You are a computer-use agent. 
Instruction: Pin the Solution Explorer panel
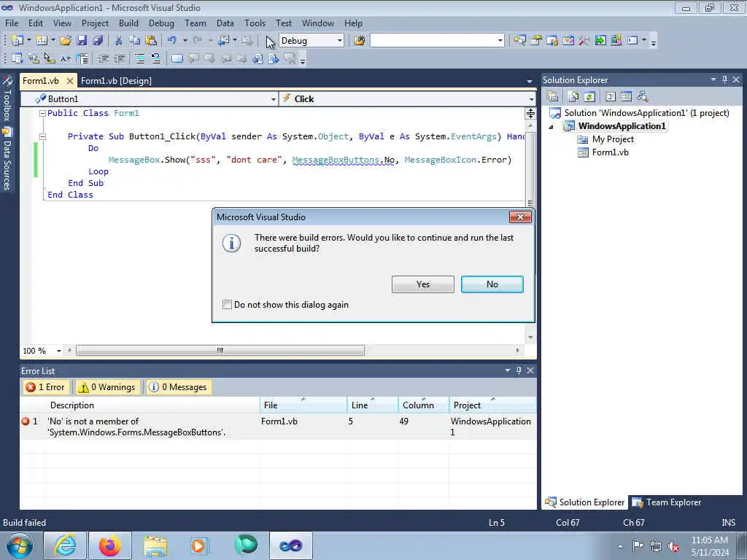(724, 80)
